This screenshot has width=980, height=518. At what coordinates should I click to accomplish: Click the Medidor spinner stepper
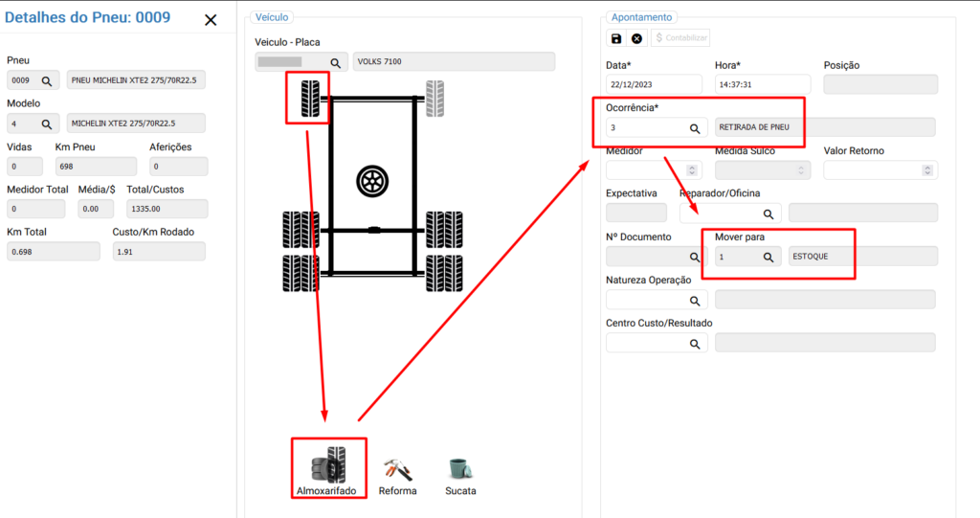click(x=693, y=170)
